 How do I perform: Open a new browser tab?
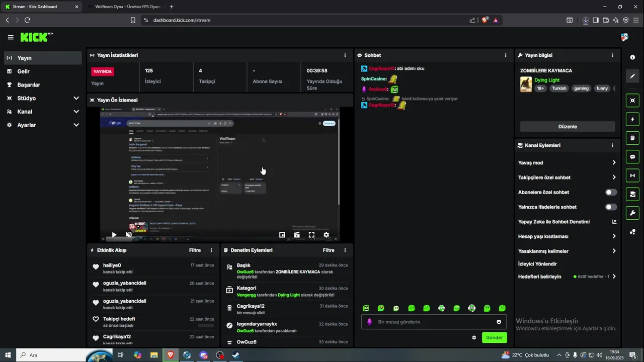(x=172, y=7)
